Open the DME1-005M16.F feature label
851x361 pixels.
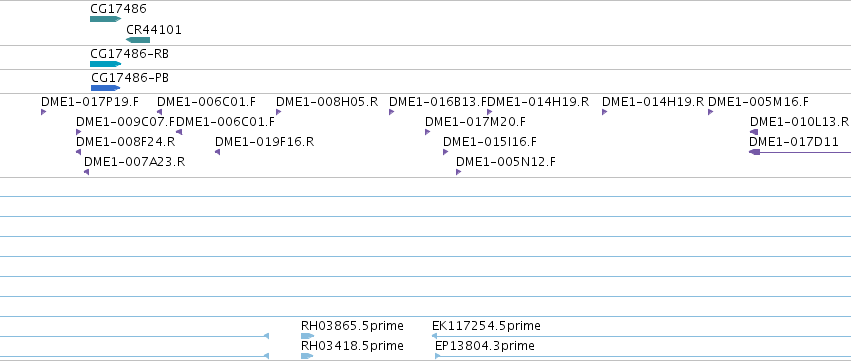[x=758, y=102]
